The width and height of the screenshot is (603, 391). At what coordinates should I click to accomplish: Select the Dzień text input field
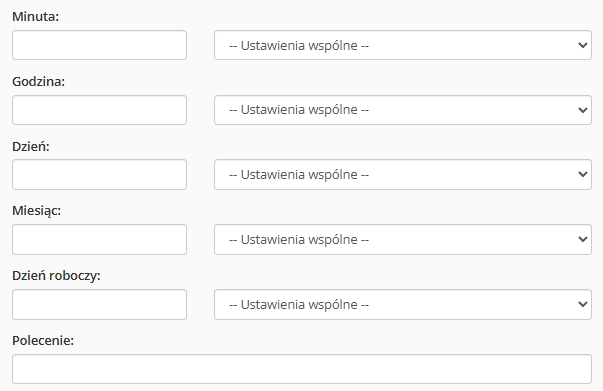[x=99, y=175]
